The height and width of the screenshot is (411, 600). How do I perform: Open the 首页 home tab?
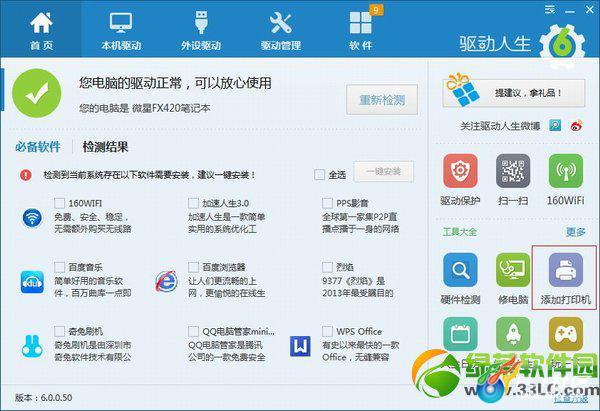(x=41, y=30)
